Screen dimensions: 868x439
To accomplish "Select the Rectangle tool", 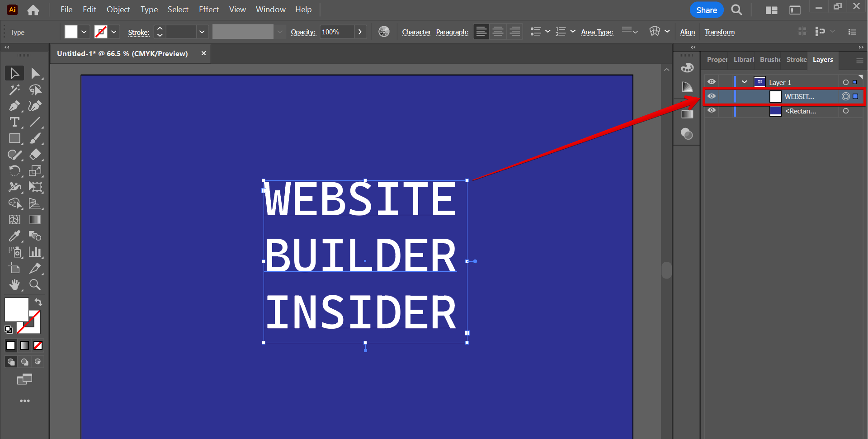I will coord(14,138).
